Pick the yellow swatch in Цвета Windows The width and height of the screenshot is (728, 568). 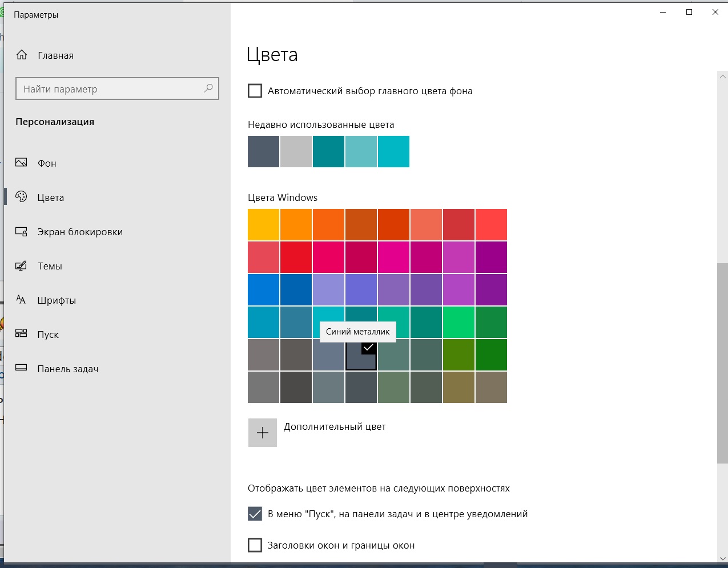click(x=264, y=224)
